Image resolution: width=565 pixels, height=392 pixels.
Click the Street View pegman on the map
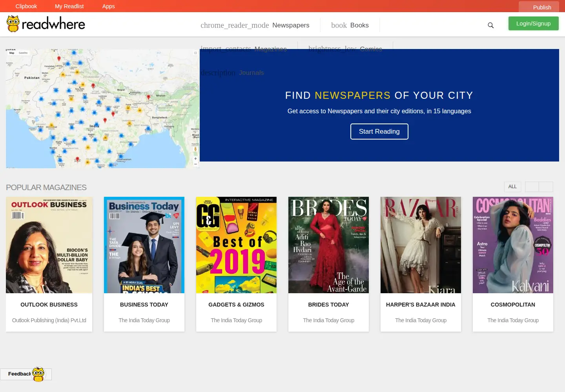click(195, 149)
